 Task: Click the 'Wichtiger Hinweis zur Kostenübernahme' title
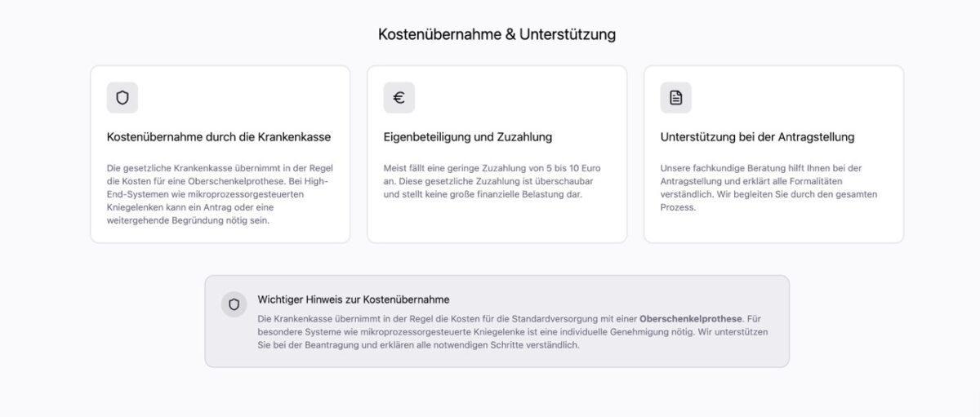tap(354, 299)
